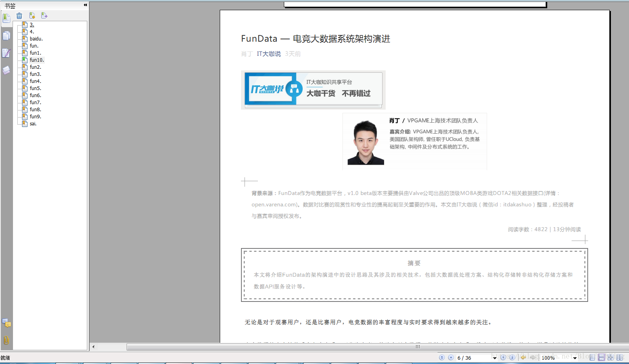The width and height of the screenshot is (629, 364).
Task: Click the IT大咖说 banner image
Action: pyautogui.click(x=313, y=90)
